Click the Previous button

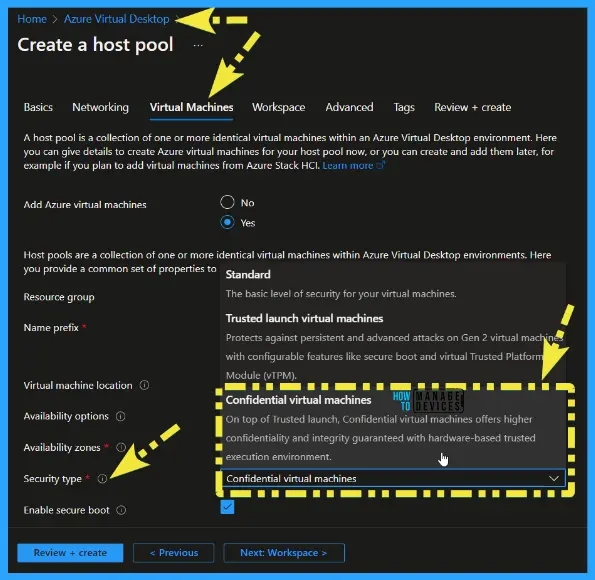point(173,553)
